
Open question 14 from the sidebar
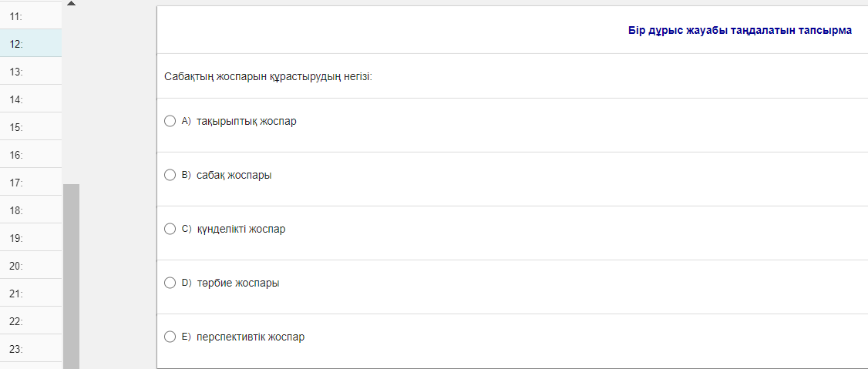click(x=31, y=99)
